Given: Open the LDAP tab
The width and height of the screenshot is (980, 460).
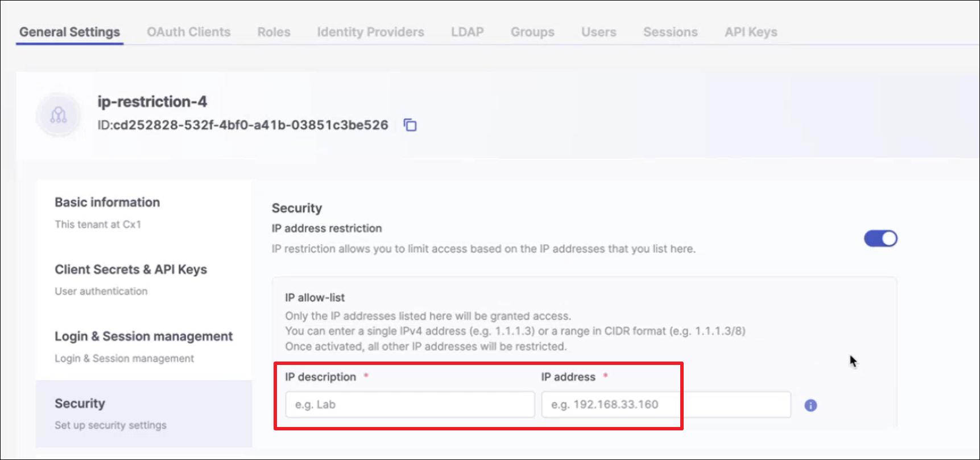Looking at the screenshot, I should pyautogui.click(x=467, y=32).
